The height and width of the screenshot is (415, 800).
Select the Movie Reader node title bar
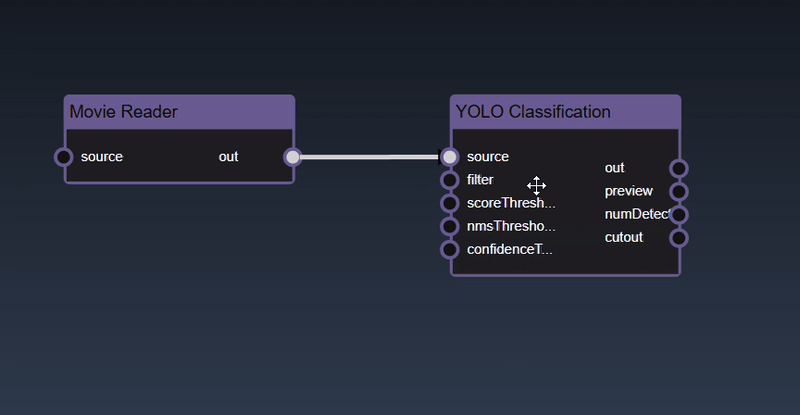(x=179, y=112)
